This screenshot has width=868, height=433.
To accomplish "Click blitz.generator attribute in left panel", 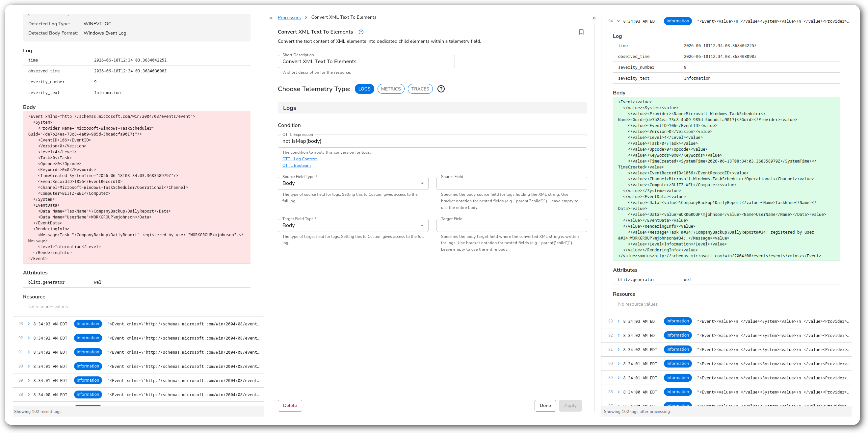I will [x=46, y=282].
